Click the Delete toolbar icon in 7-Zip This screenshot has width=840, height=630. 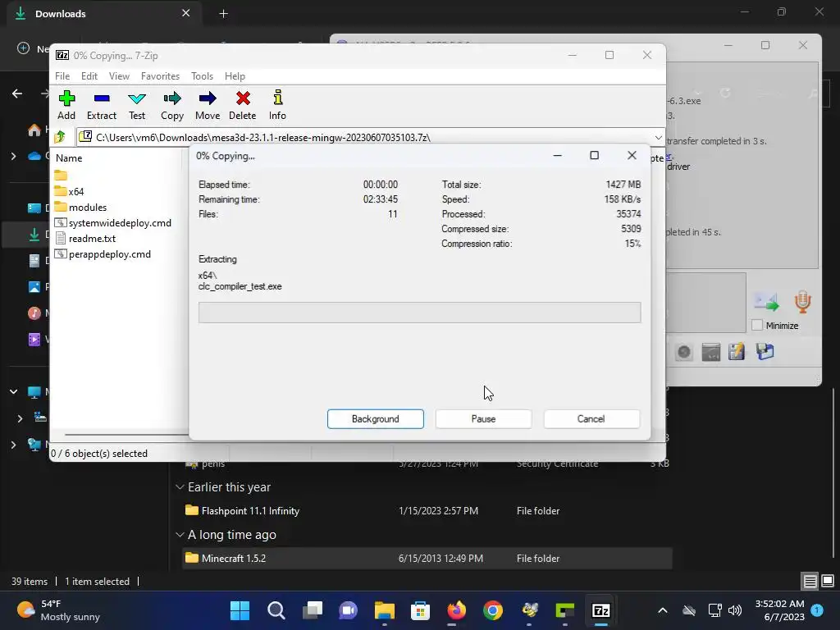(x=243, y=105)
